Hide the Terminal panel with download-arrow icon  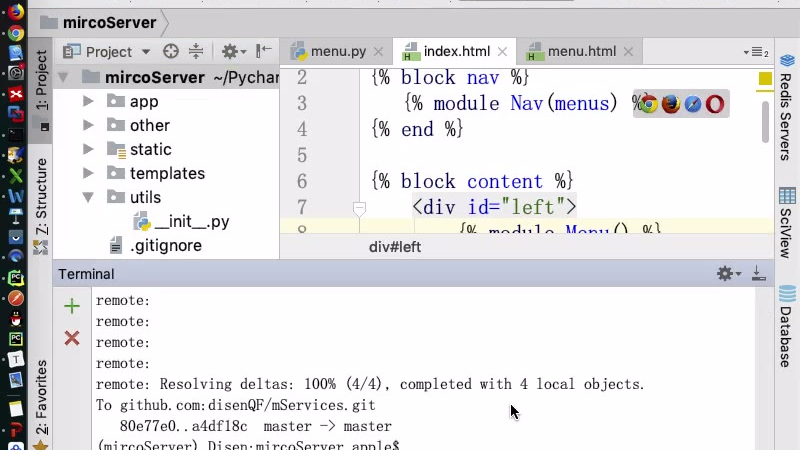(758, 274)
